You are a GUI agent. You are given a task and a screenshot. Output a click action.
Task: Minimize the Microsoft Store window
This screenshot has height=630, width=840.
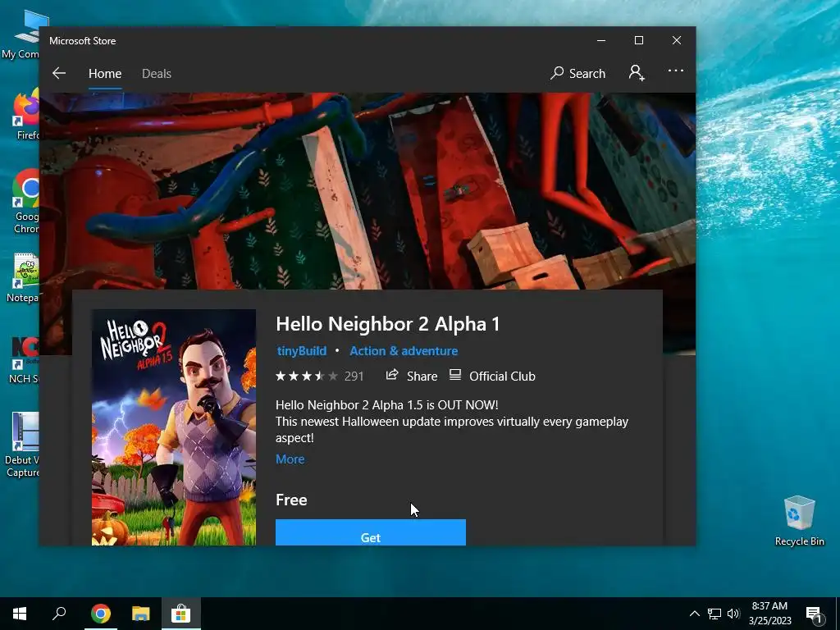[x=601, y=41]
